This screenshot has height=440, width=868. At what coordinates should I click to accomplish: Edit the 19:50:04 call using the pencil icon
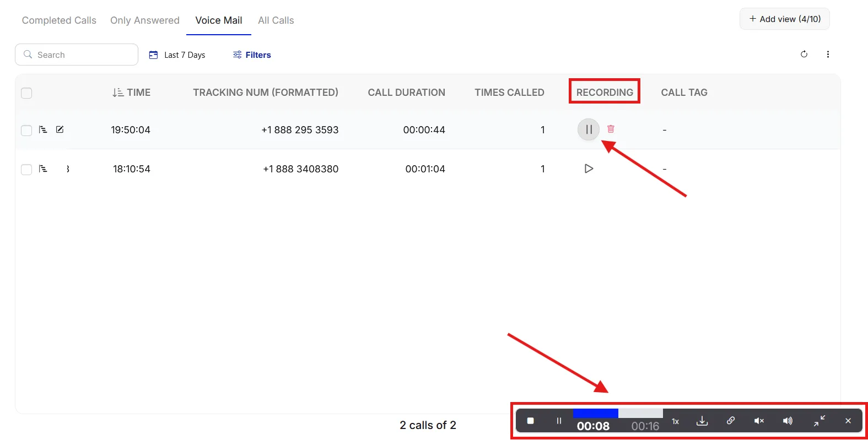(60, 129)
